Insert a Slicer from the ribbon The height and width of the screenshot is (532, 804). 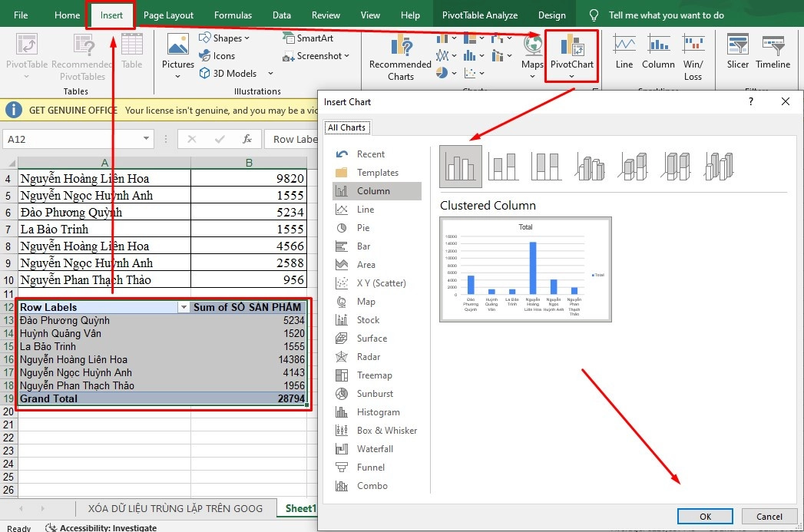(x=737, y=52)
